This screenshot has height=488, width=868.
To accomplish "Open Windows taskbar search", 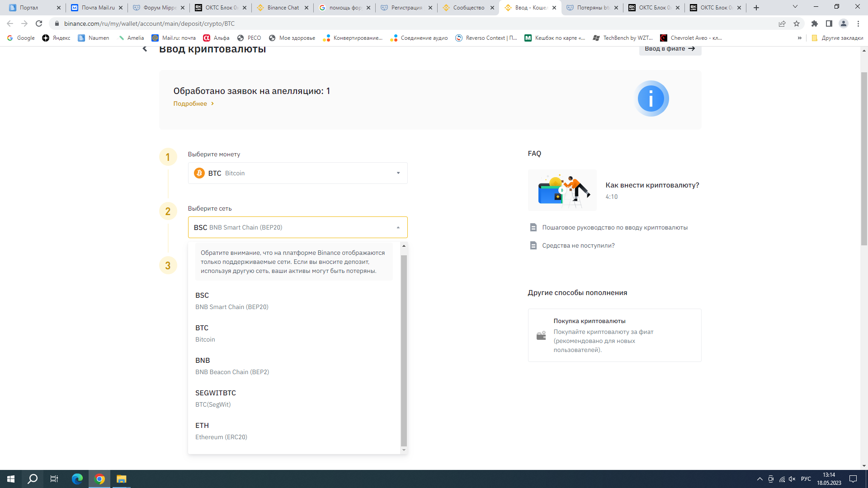I will pos(33,479).
